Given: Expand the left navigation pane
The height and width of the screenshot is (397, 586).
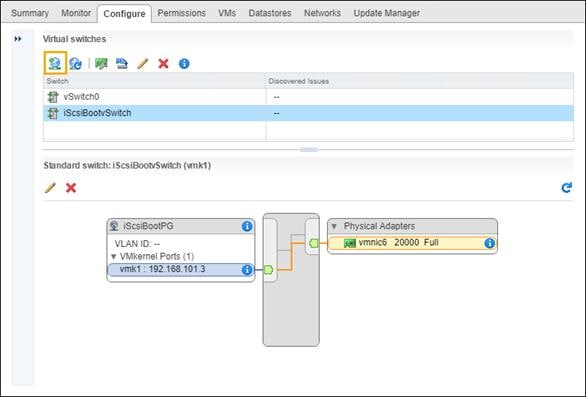Looking at the screenshot, I should [x=18, y=39].
